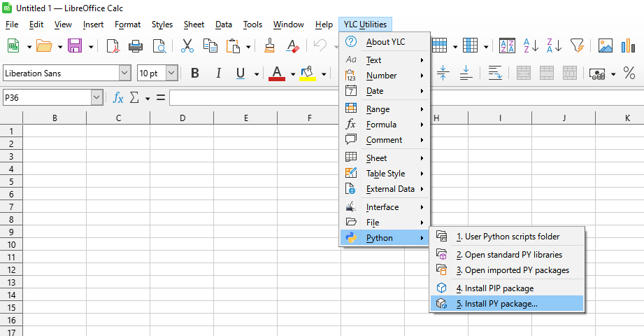Click column header C

pyautogui.click(x=118, y=118)
